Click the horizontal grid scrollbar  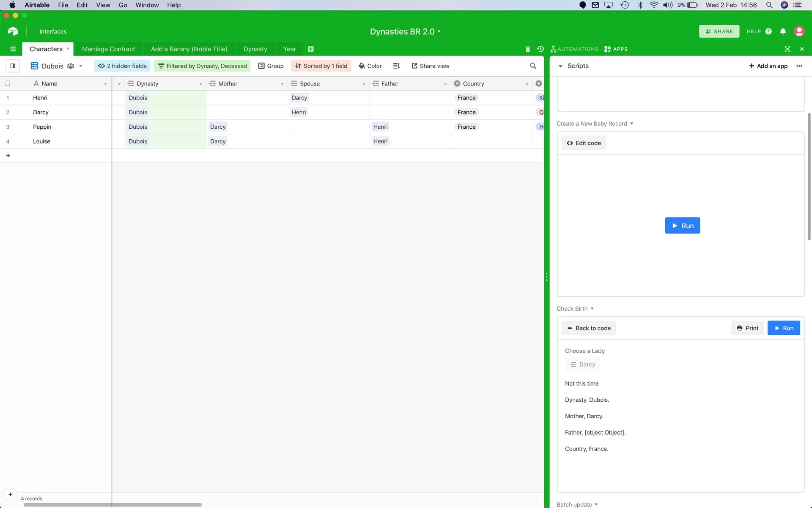pyautogui.click(x=112, y=505)
